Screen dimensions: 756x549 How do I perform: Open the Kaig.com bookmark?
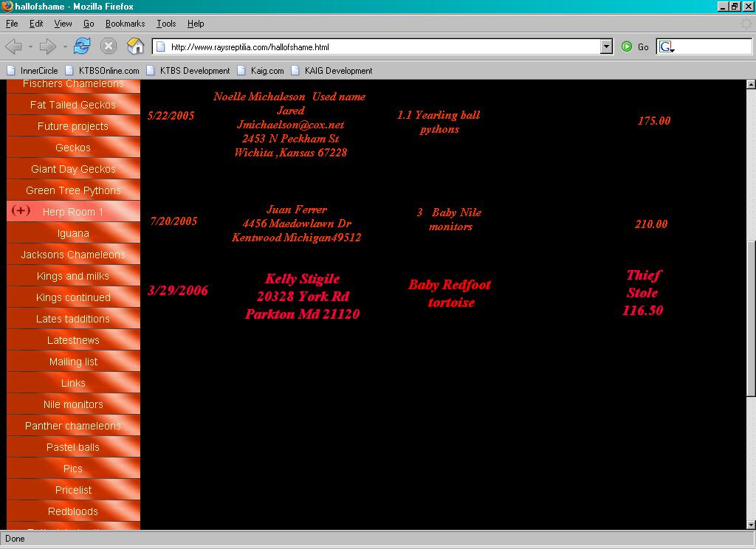[x=261, y=70]
